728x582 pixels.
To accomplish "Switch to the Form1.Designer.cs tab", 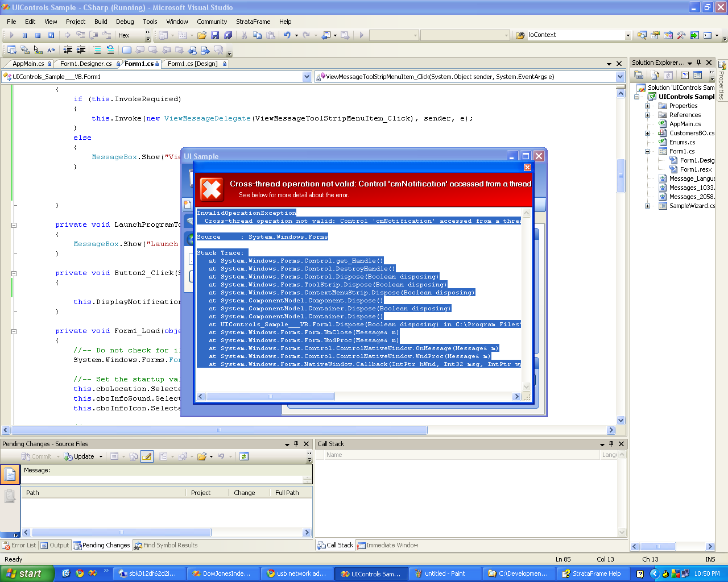I will click(86, 64).
